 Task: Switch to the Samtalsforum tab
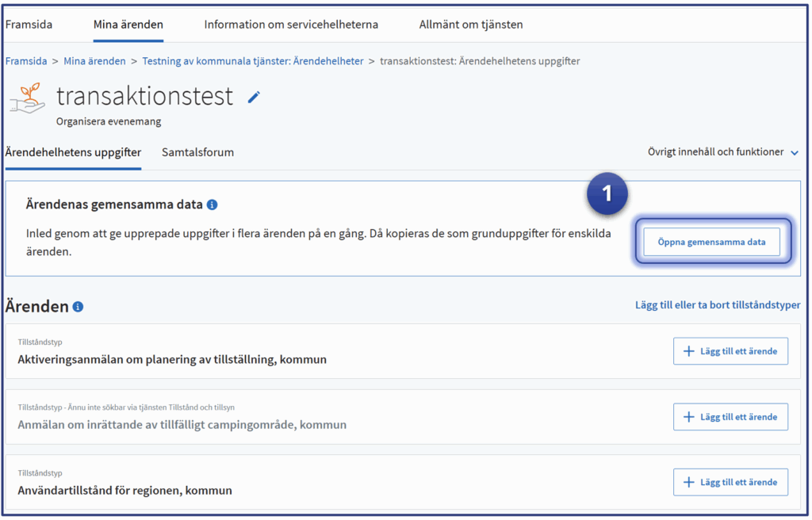tap(197, 152)
